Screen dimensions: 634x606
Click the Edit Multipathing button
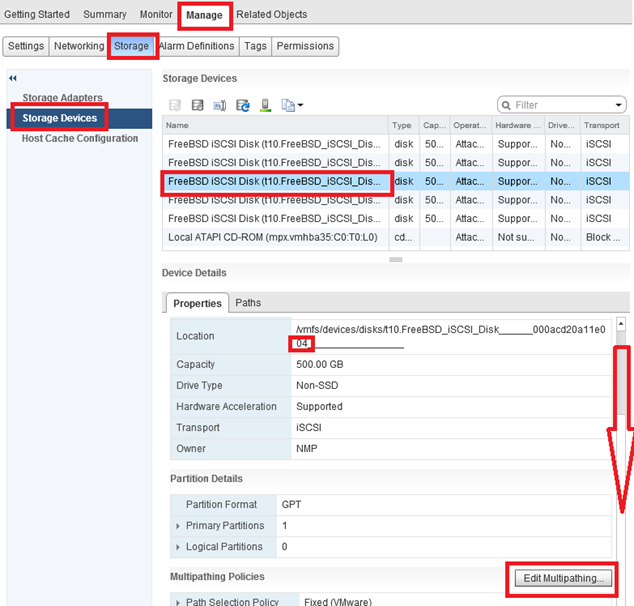[x=561, y=578]
